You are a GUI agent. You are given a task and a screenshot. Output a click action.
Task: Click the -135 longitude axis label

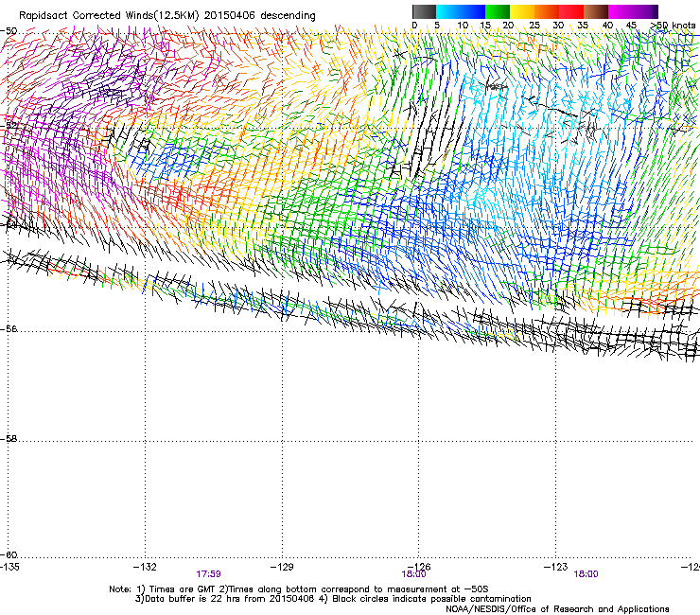[9, 567]
